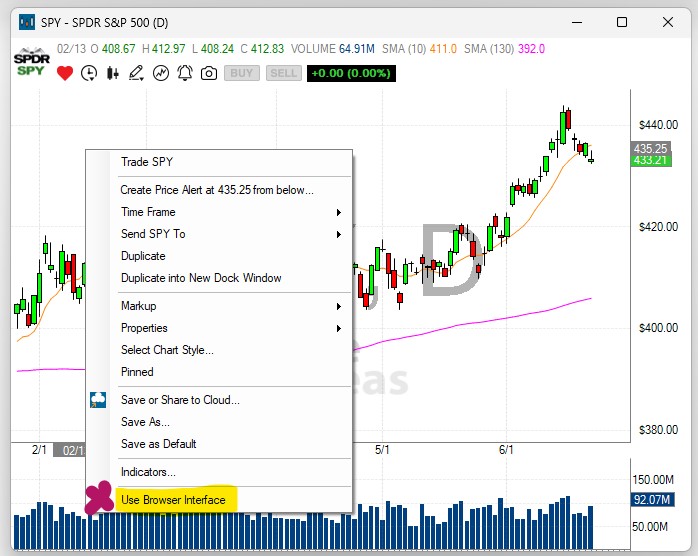Choose Duplicate into New Dock Window
Viewport: 698px width, 556px height.
[201, 278]
